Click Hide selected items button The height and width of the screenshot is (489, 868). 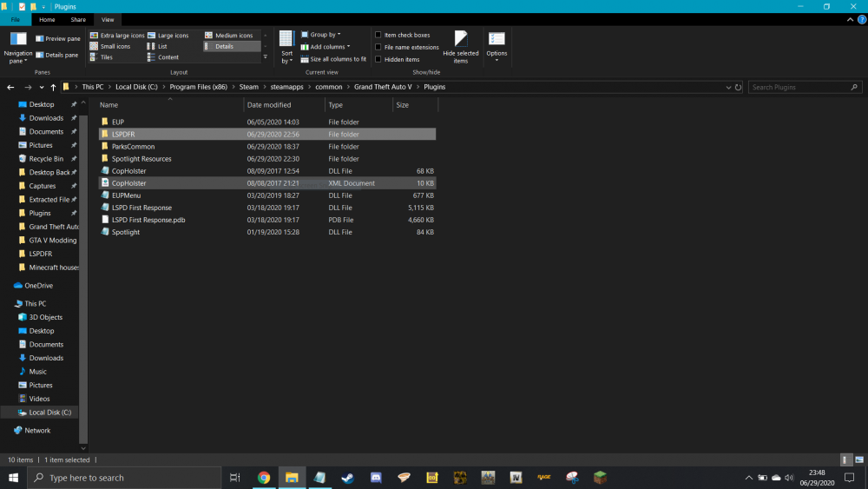[x=461, y=48]
